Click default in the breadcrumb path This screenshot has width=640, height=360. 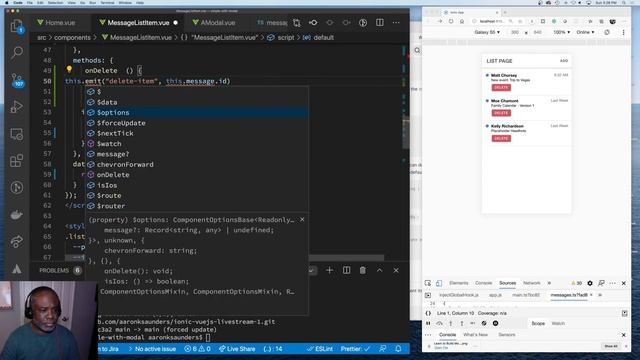point(324,38)
